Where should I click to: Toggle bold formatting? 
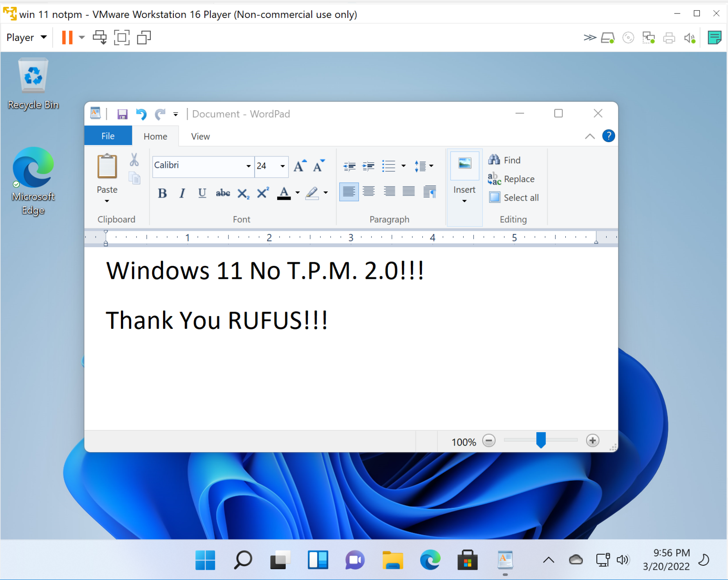coord(162,193)
